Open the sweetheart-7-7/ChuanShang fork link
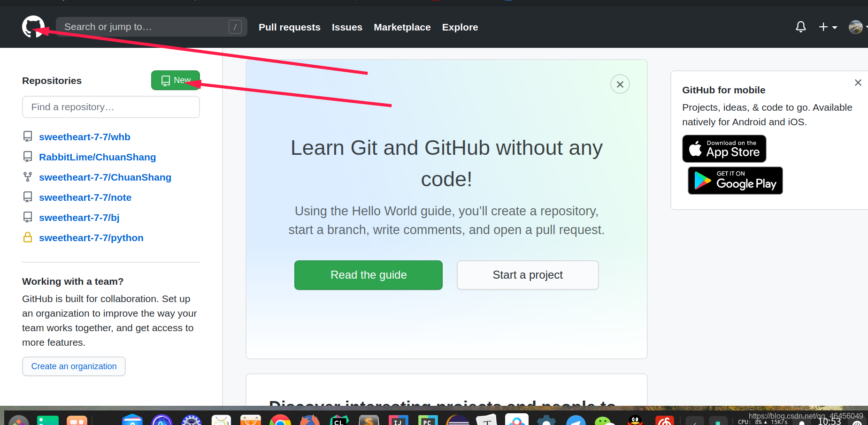The image size is (868, 425). click(105, 177)
